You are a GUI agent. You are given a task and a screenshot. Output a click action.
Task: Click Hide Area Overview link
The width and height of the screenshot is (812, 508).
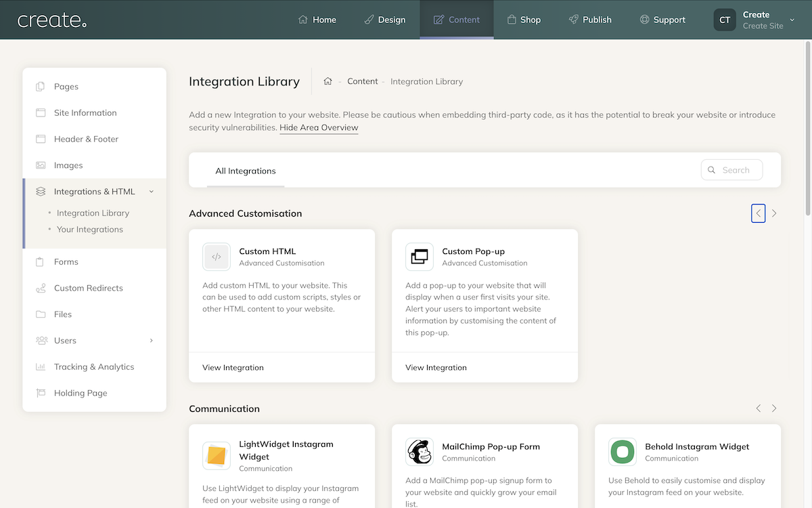(319, 127)
